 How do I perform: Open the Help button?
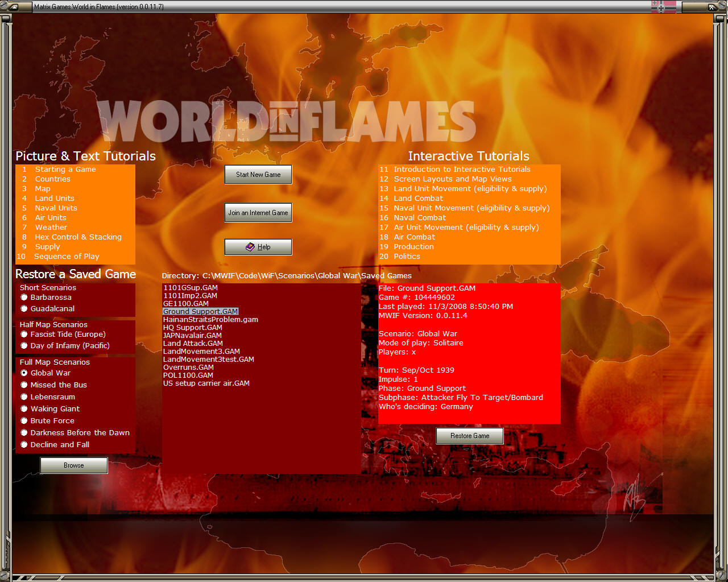pyautogui.click(x=258, y=247)
